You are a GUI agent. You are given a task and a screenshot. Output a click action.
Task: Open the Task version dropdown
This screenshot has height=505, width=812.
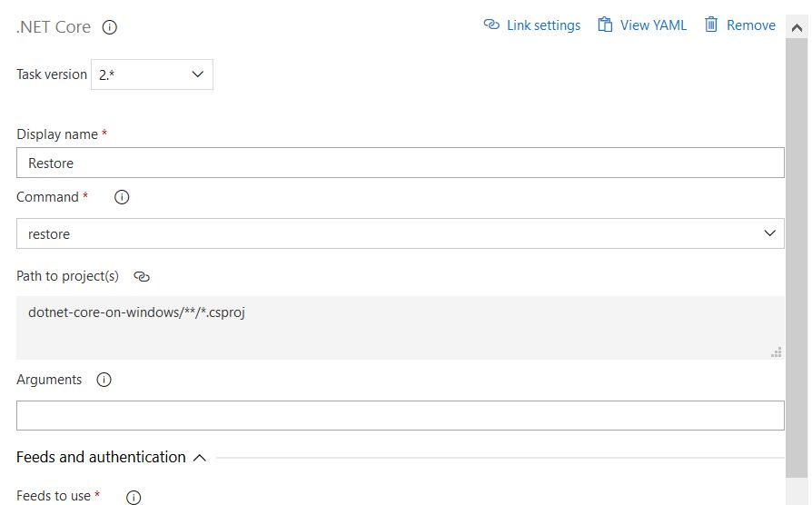pos(152,74)
